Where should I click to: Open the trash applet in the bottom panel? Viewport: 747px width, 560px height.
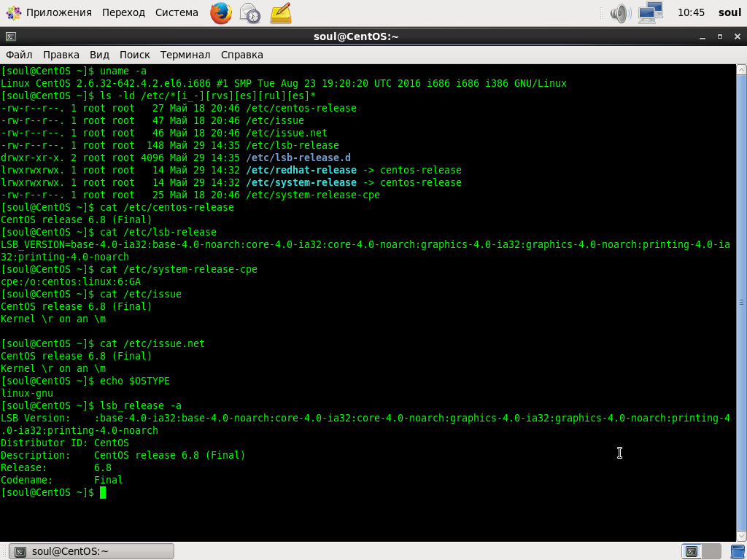point(738,551)
